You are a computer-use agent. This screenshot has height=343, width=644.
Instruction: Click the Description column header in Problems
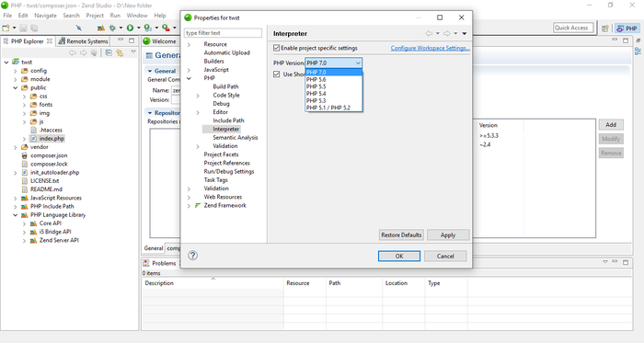[x=213, y=283]
